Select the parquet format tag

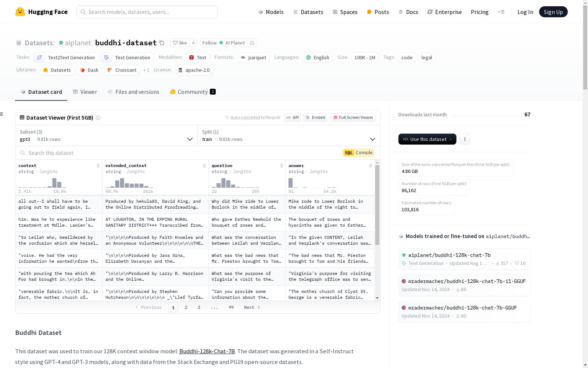[253, 57]
